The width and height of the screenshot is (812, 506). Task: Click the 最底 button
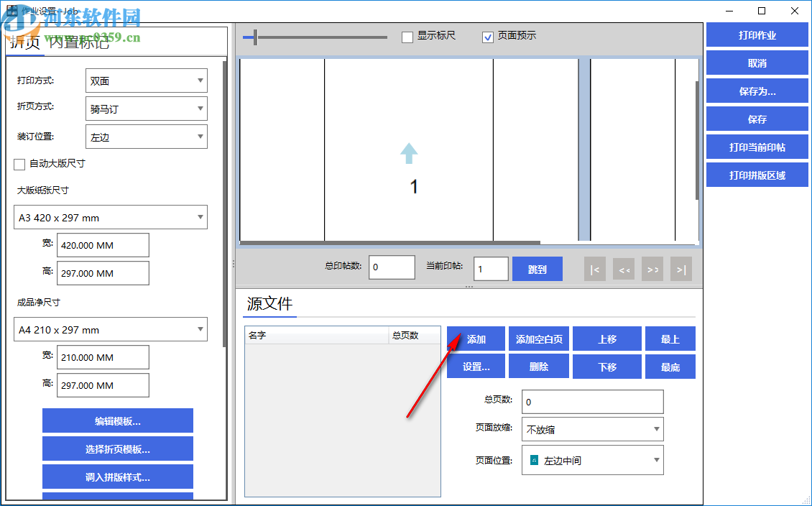coord(670,367)
